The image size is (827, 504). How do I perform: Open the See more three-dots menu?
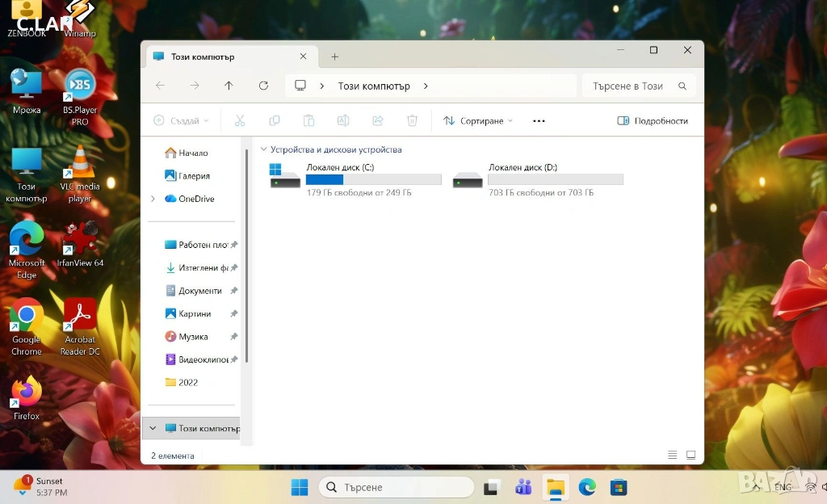[539, 121]
